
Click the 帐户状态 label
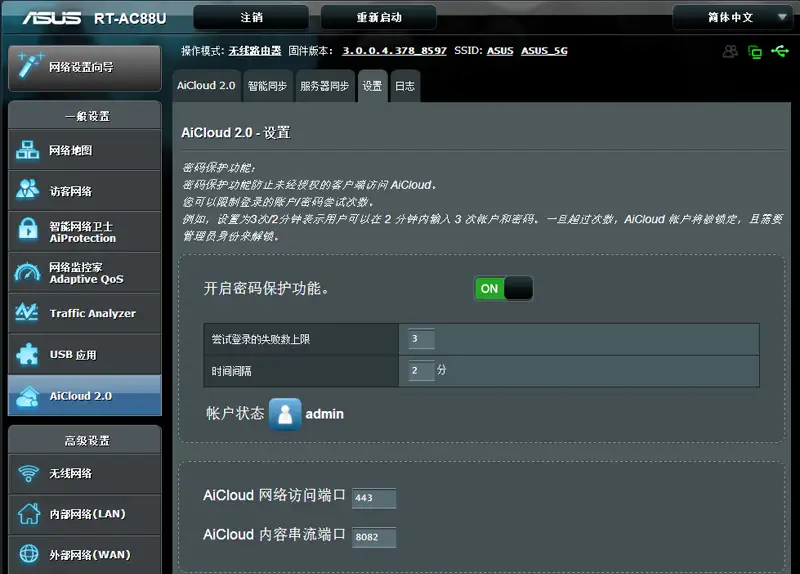pos(235,413)
